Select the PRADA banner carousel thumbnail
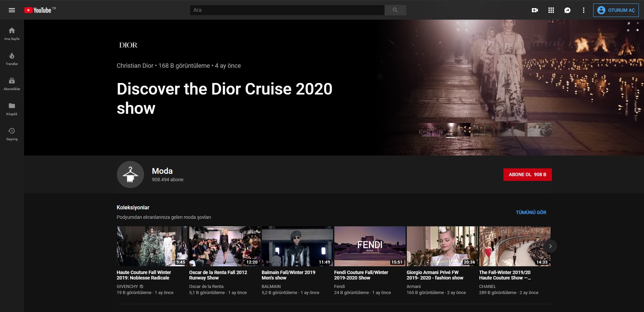 pos(485,130)
